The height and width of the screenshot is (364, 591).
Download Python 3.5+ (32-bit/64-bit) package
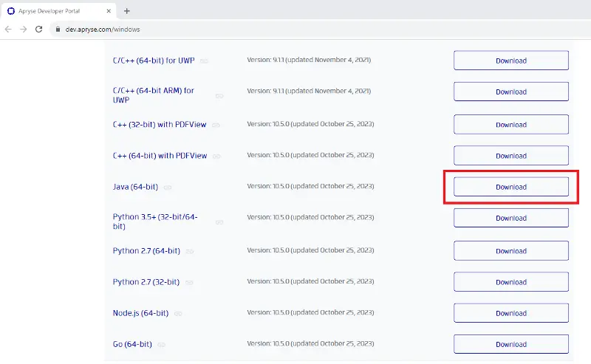511,218
